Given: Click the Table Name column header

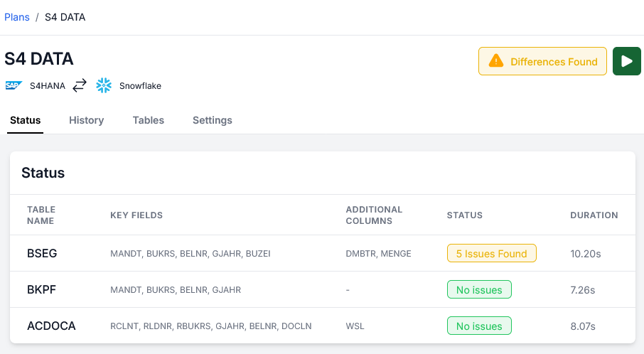Looking at the screenshot, I should click(41, 215).
